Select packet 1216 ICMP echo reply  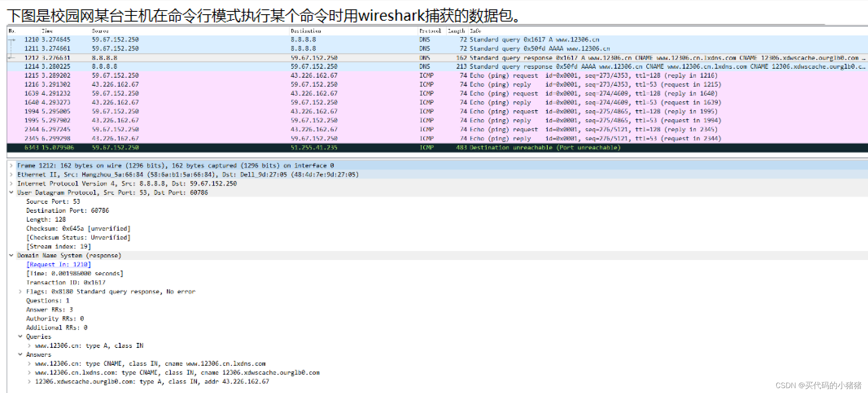click(437, 84)
